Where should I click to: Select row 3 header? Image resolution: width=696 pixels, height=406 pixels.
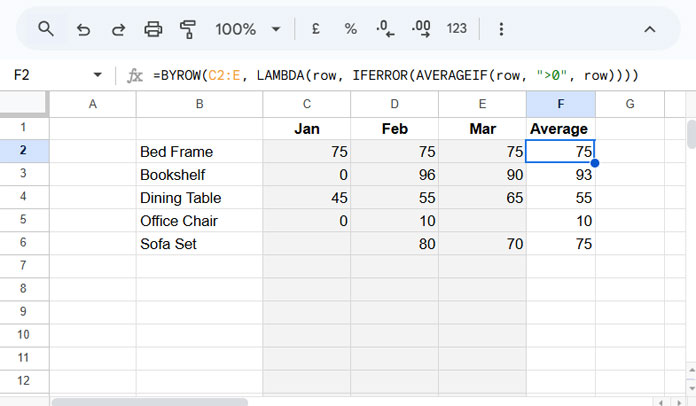[x=24, y=174]
